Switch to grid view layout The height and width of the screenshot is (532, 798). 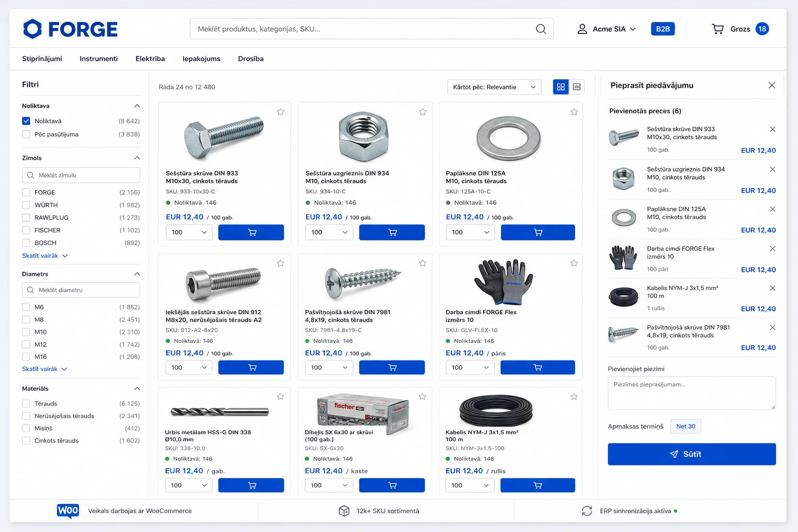coord(561,87)
